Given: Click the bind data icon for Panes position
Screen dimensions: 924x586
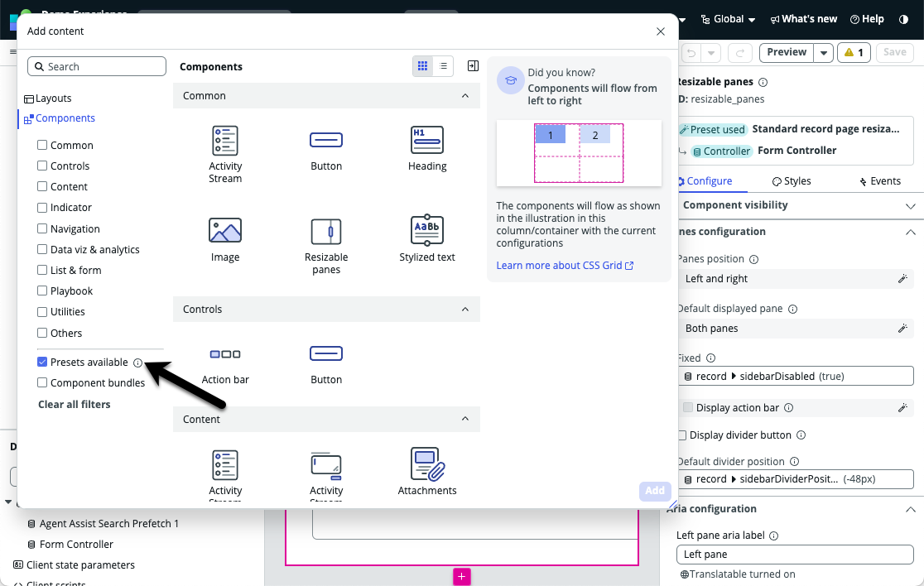Looking at the screenshot, I should tap(902, 279).
